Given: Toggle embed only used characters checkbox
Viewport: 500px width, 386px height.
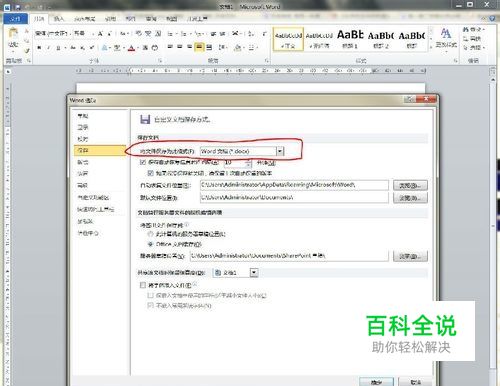Looking at the screenshot, I should pyautogui.click(x=150, y=295).
